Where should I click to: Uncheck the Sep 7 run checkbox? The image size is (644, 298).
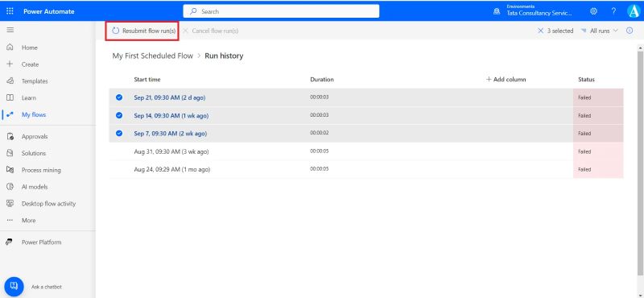(x=119, y=133)
